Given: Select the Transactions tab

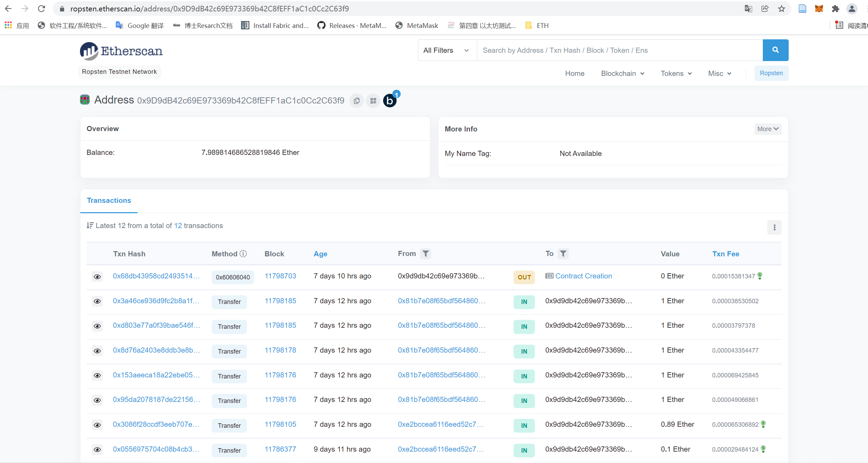Looking at the screenshot, I should [x=109, y=200].
